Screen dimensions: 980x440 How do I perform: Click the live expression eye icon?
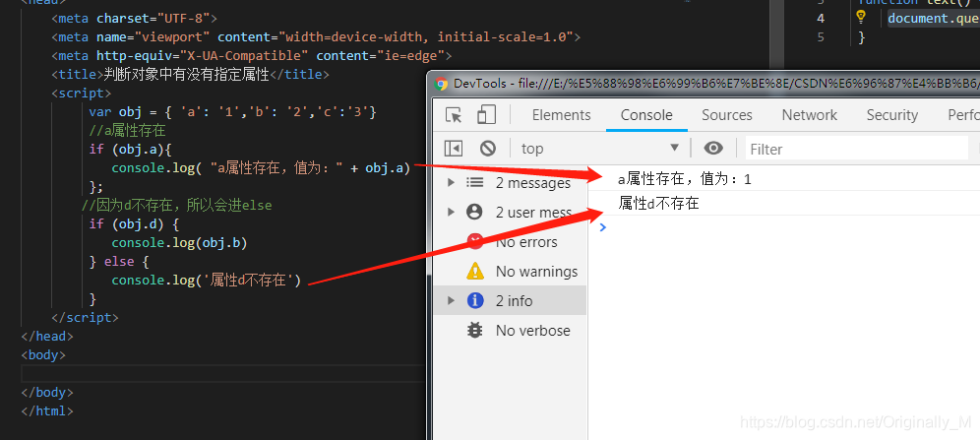click(713, 148)
